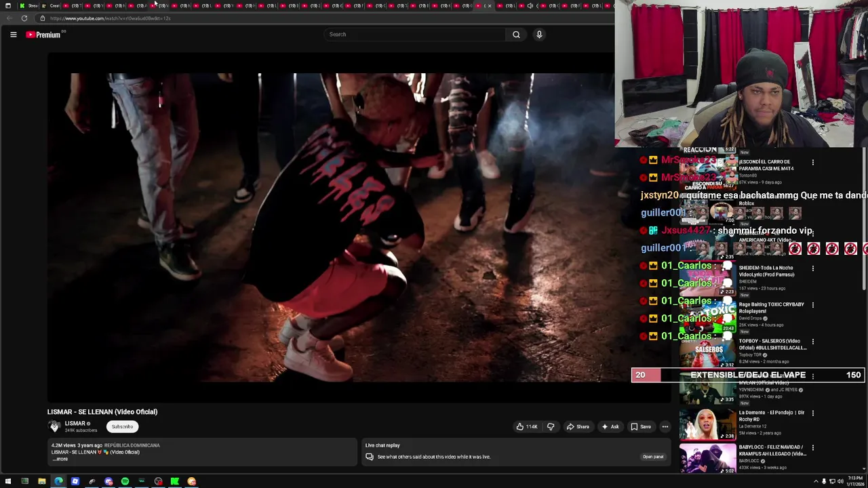Open the Windows Start button

point(8,481)
